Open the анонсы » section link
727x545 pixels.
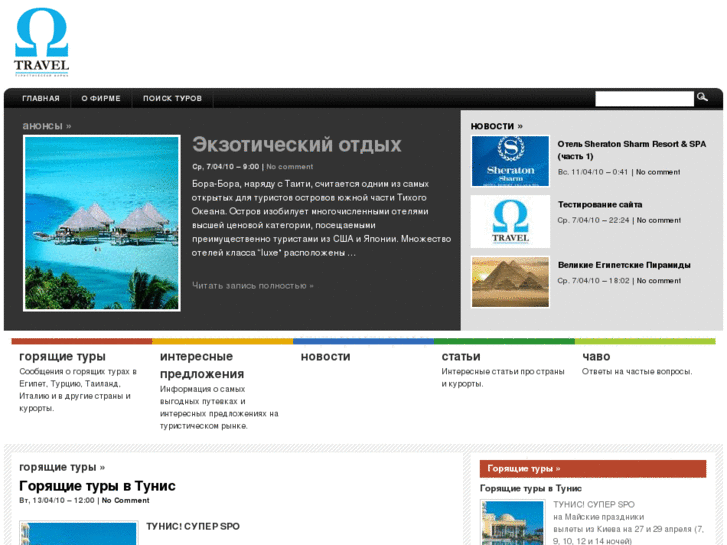[x=47, y=126]
